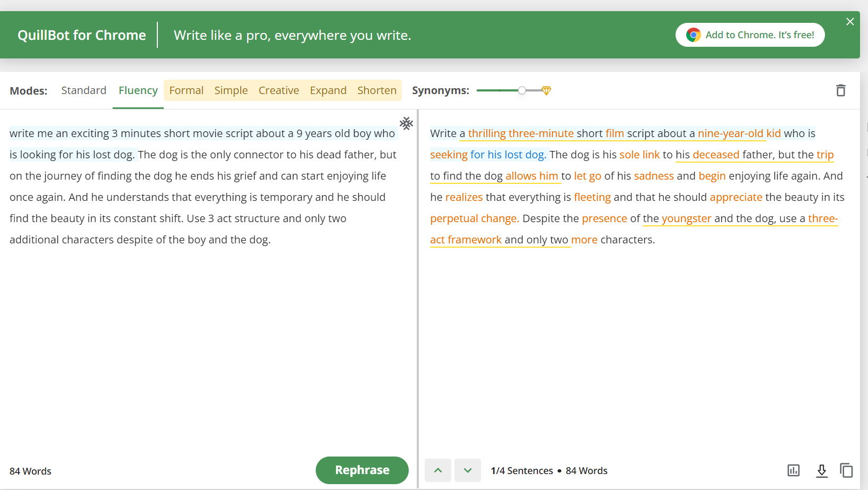Click the word 'three-minute' in output
Image resolution: width=868 pixels, height=490 pixels.
pos(541,133)
